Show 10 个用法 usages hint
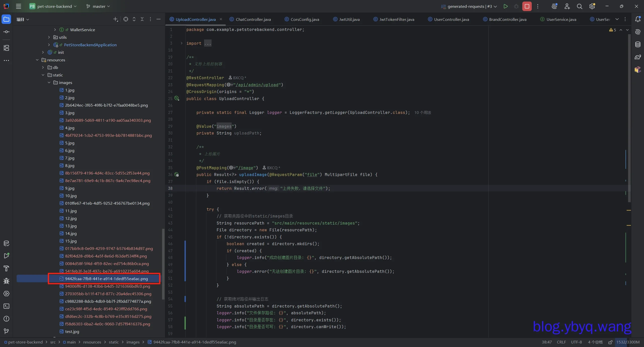Image resolution: width=644 pixels, height=347 pixels. pos(423,112)
